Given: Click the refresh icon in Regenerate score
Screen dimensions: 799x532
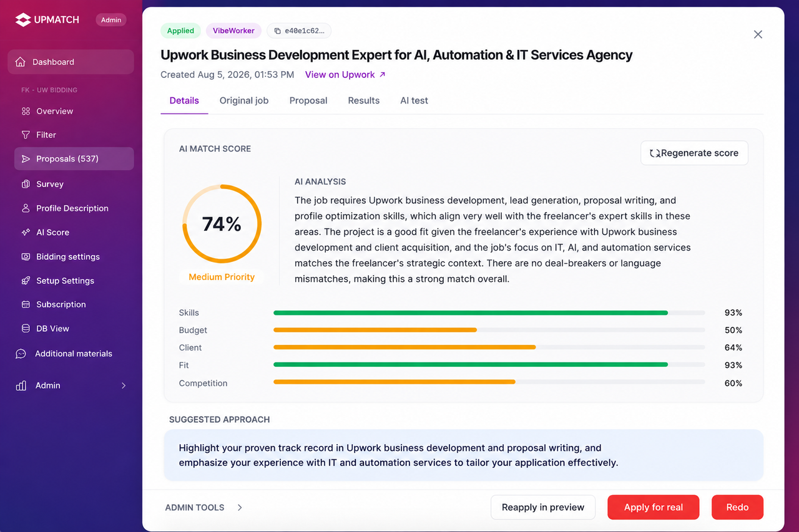Looking at the screenshot, I should [655, 153].
